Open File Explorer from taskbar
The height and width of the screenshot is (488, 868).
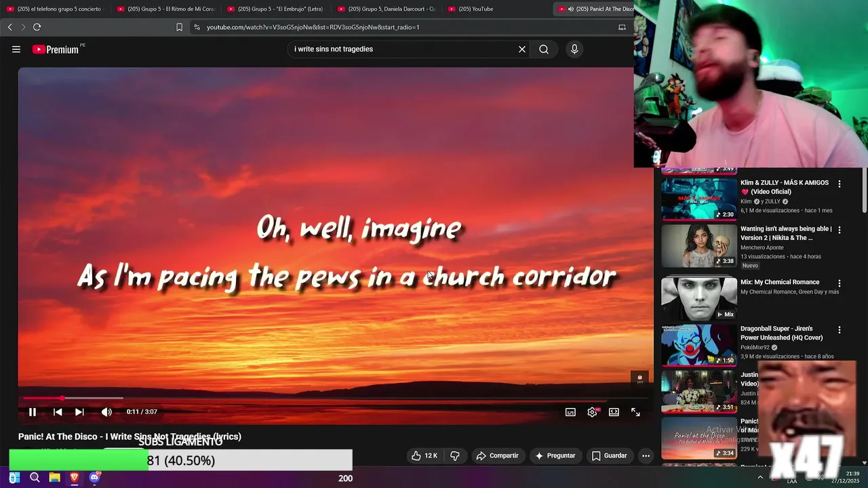click(54, 478)
